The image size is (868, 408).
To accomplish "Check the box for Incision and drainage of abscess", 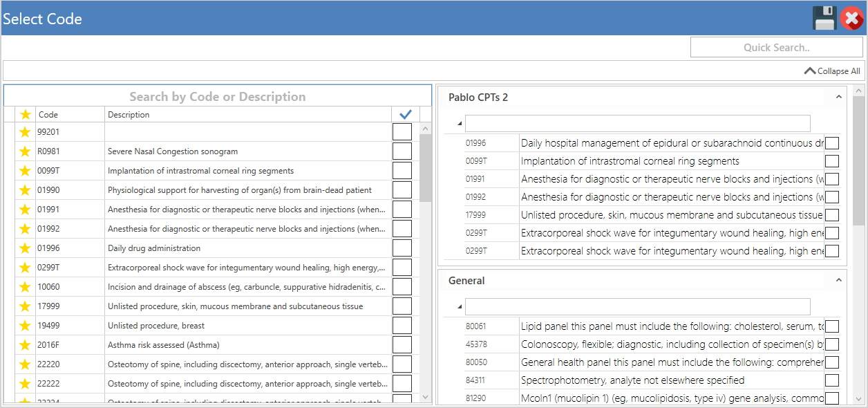I will coord(402,287).
